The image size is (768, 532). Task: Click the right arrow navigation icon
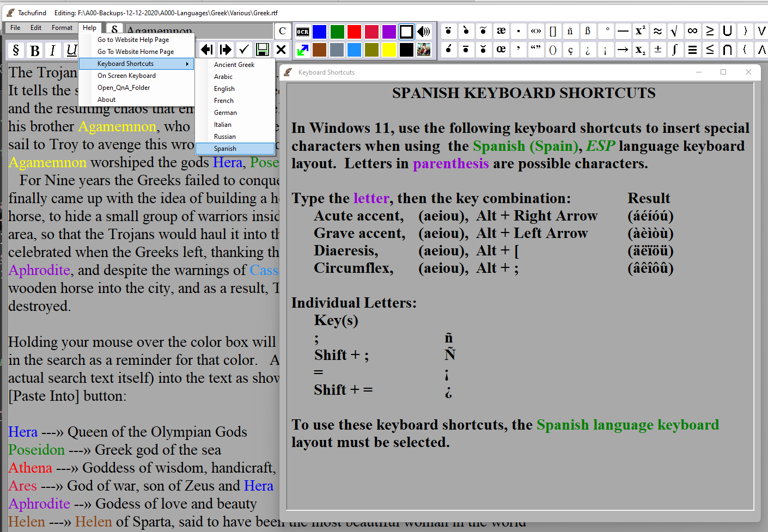(x=225, y=50)
